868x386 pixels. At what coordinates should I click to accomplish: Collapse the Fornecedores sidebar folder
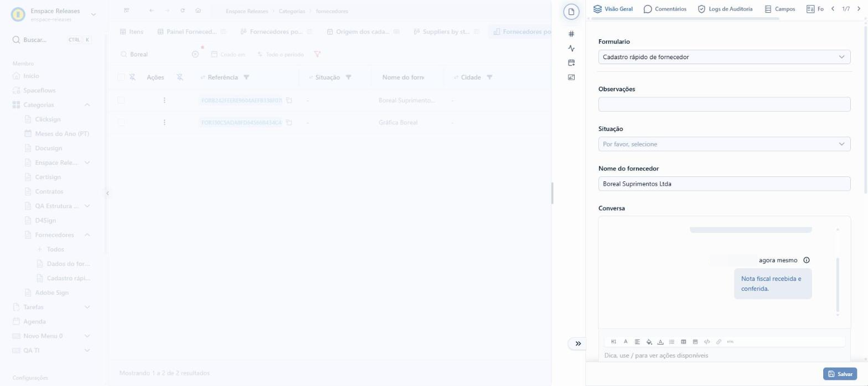(87, 235)
